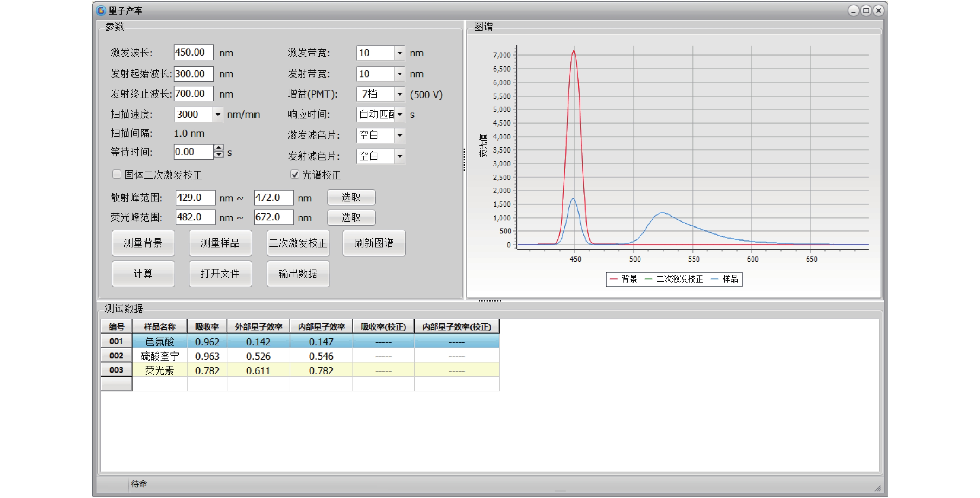Uncheck the 光谱校正 checkbox

(294, 174)
